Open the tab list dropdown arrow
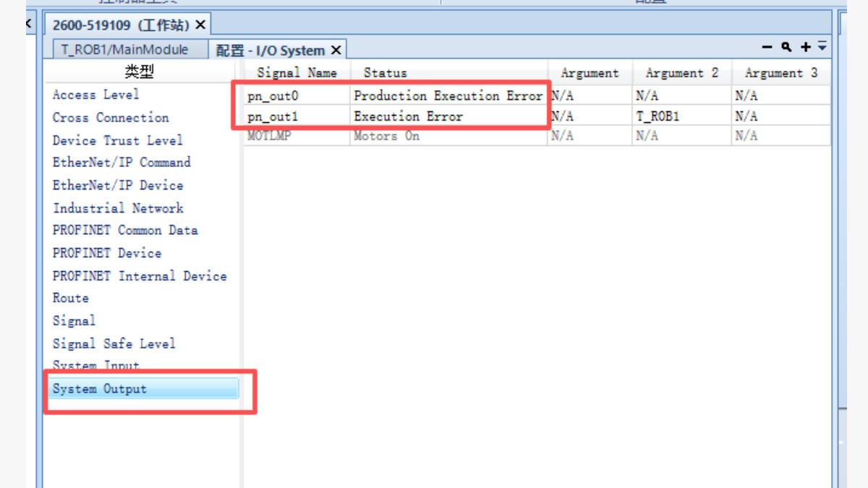 point(822,47)
